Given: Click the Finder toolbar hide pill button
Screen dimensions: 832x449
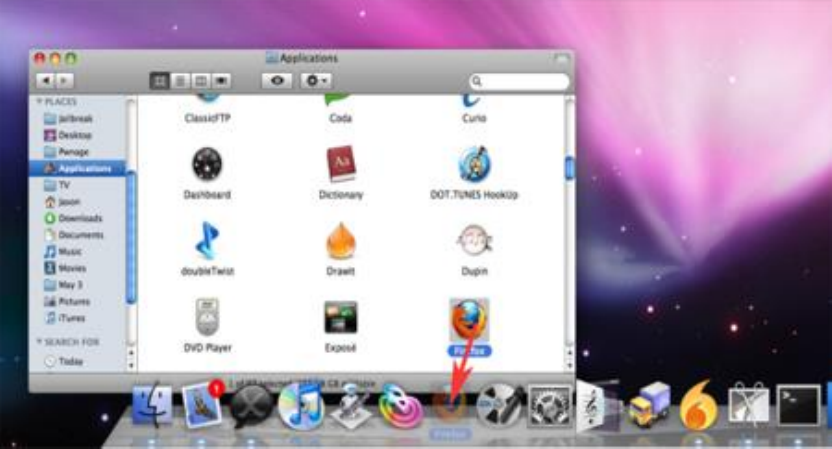Looking at the screenshot, I should [562, 58].
